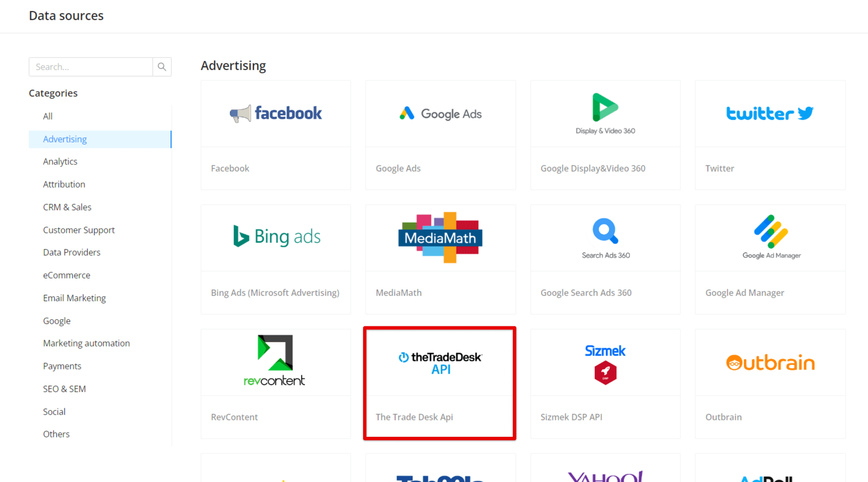The image size is (868, 482).
Task: Select the revcontent logo tile
Action: (x=274, y=360)
